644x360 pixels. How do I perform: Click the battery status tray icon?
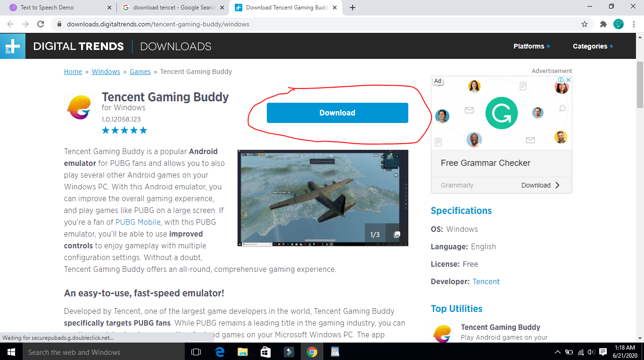pyautogui.click(x=569, y=352)
